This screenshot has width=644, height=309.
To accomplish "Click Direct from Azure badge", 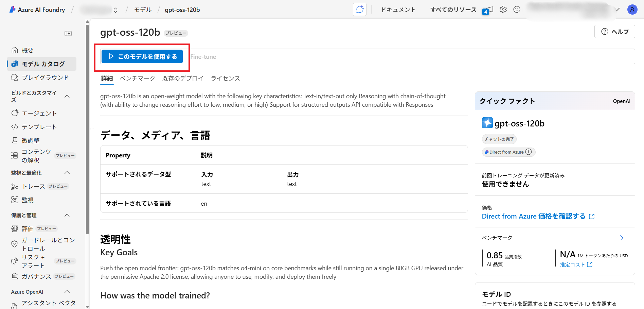I will click(508, 152).
